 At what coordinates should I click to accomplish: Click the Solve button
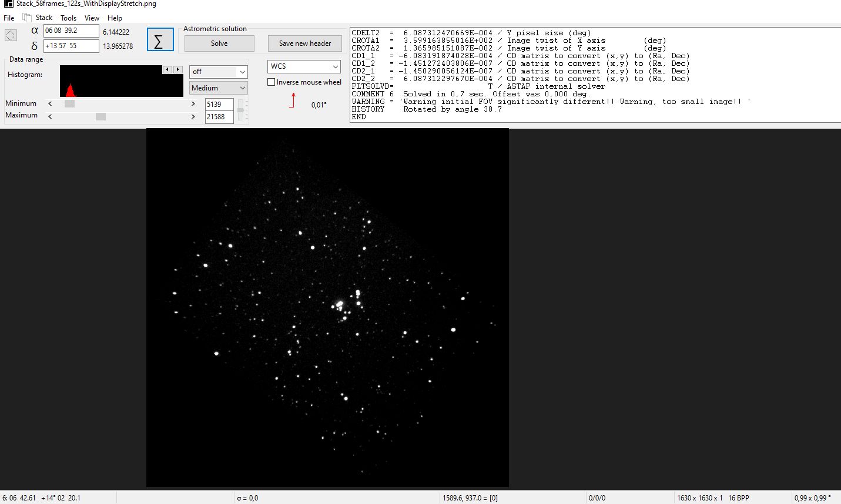coord(219,43)
